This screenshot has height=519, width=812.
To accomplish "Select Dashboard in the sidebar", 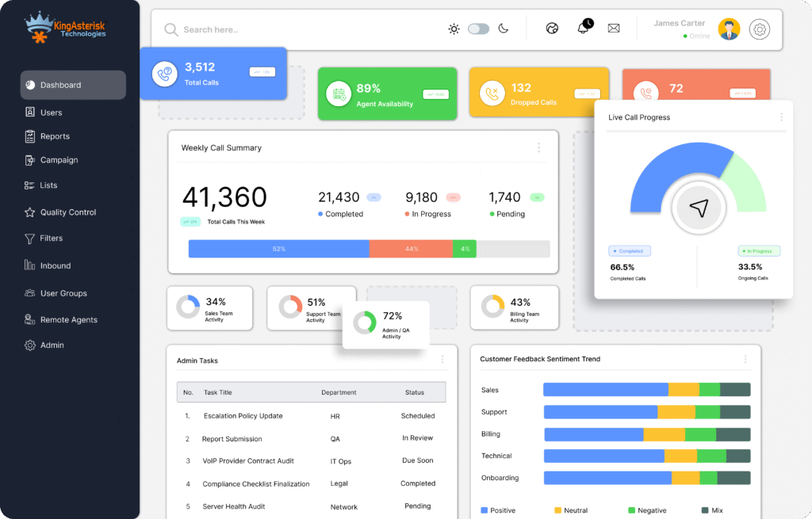I will tap(30, 86).
